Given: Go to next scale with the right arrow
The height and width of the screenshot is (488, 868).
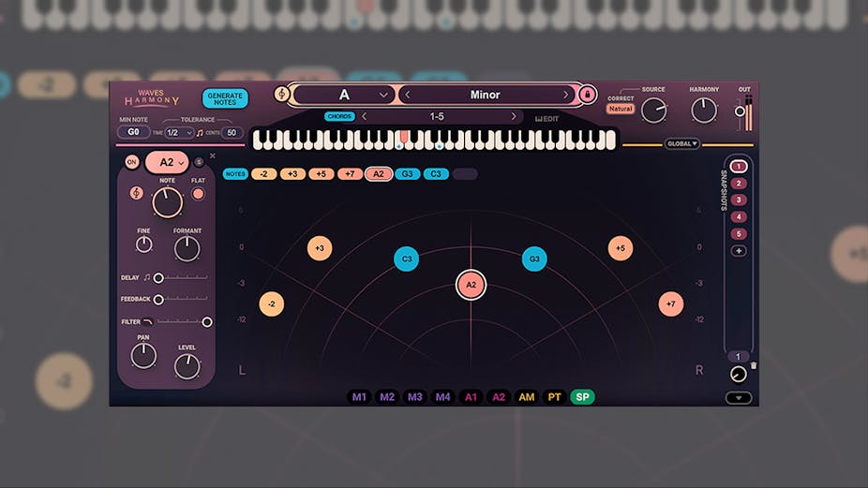Looking at the screenshot, I should 565,95.
